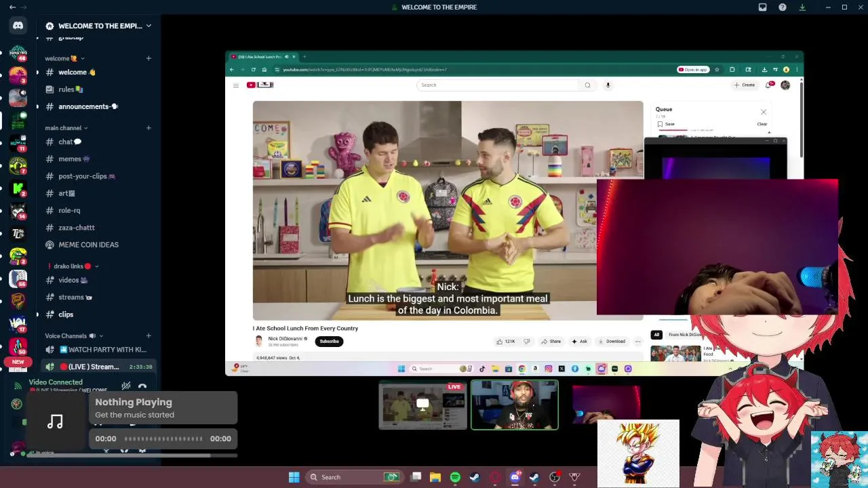Collapse the drako links category
Viewport: 868px width, 488px height.
[x=76, y=266]
